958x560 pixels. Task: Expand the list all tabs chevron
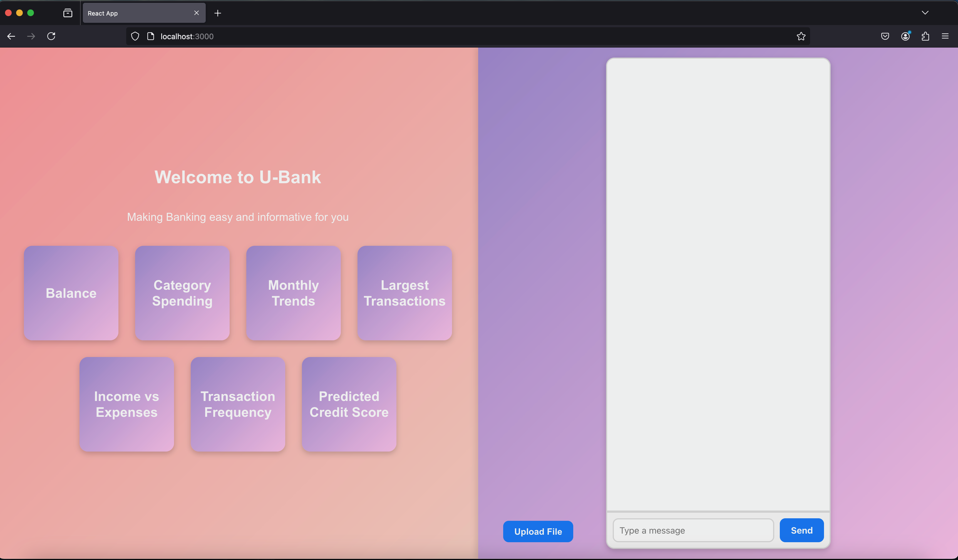[925, 13]
